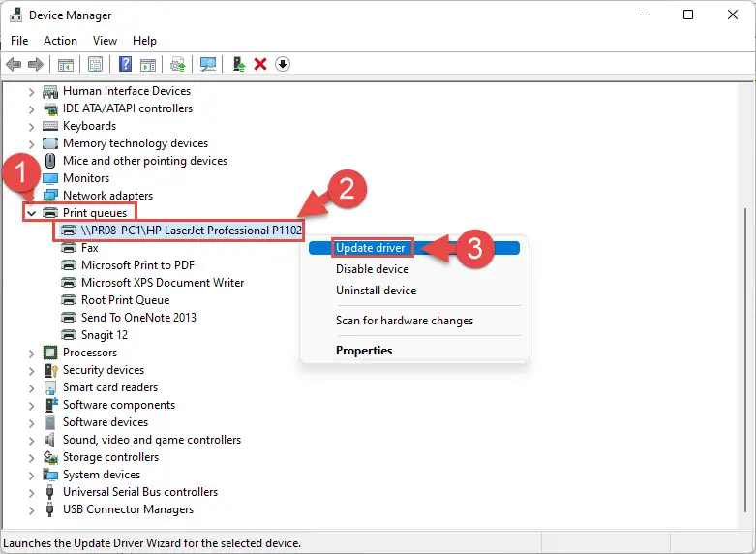Click the Update driver green arrow icon
This screenshot has height=554, width=756.
[239, 64]
